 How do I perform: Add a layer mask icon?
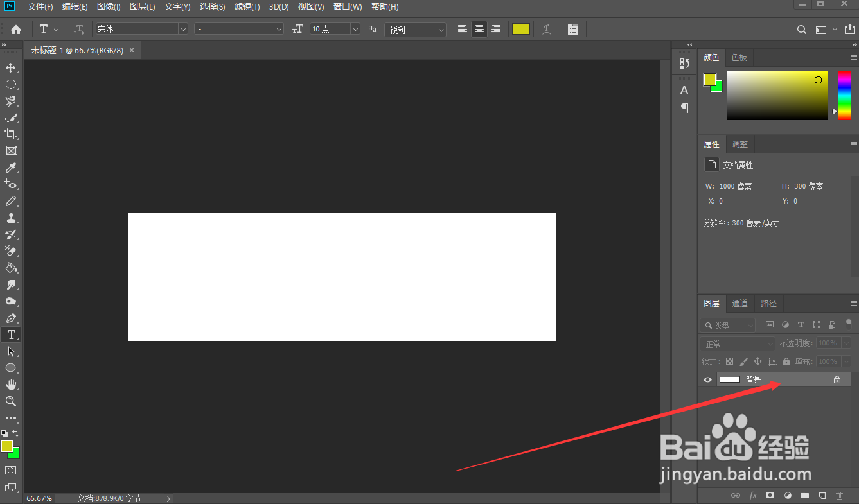[770, 496]
